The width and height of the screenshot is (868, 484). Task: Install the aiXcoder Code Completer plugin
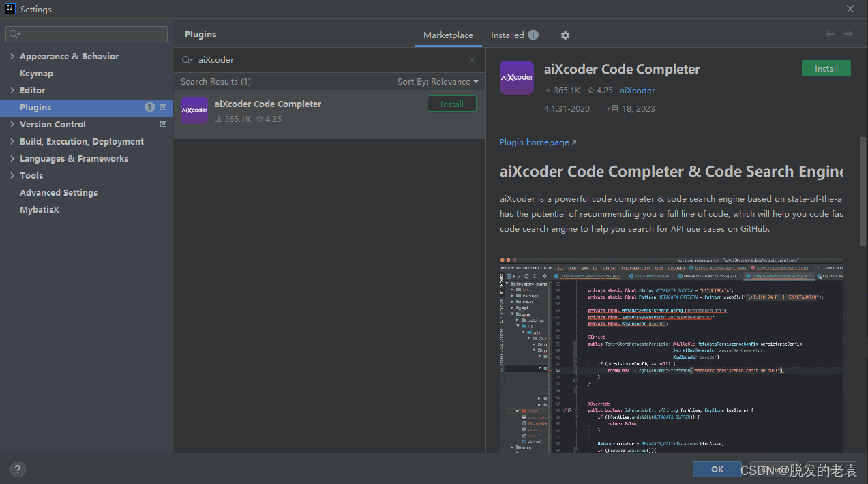826,68
